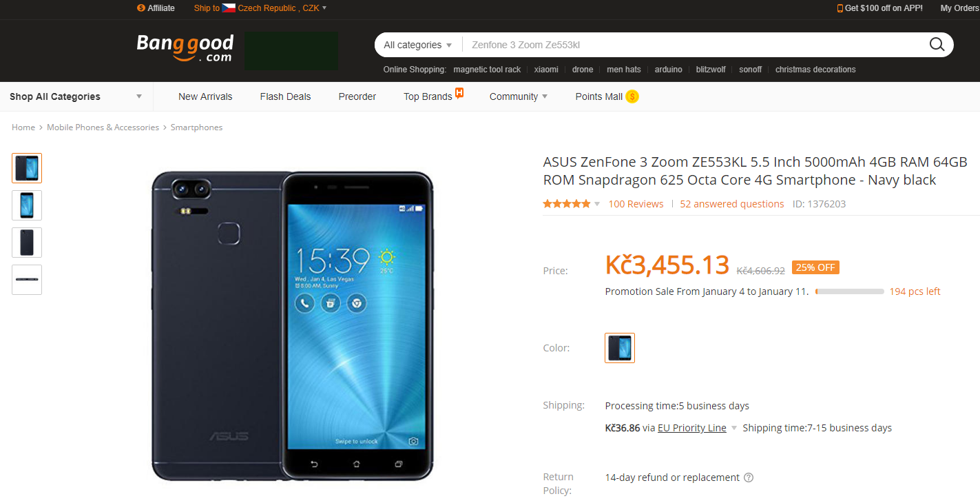Click the 52 answered questions link
Viewport: 980px width, 503px height.
coord(732,204)
